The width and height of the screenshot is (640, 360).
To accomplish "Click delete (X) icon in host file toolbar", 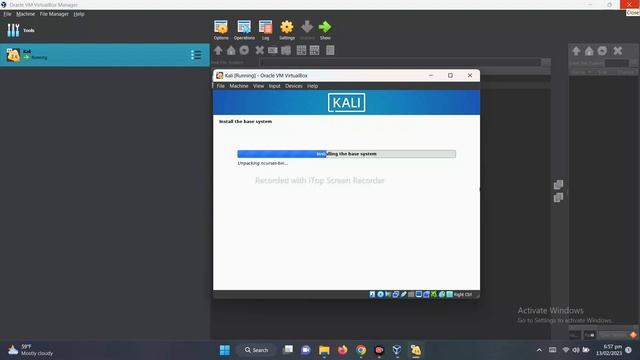I will coord(259,50).
